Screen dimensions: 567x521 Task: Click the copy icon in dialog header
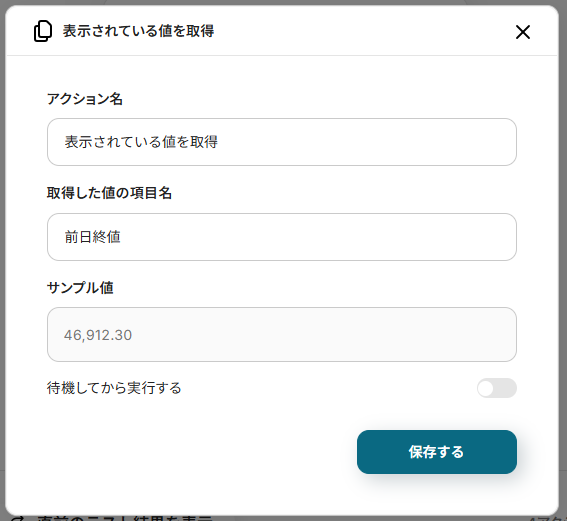(x=43, y=31)
